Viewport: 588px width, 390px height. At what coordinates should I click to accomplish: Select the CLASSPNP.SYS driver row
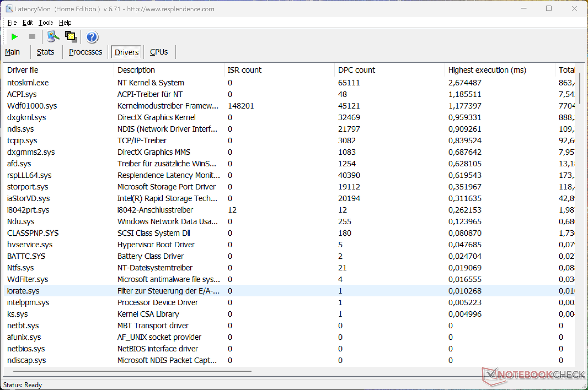point(289,233)
